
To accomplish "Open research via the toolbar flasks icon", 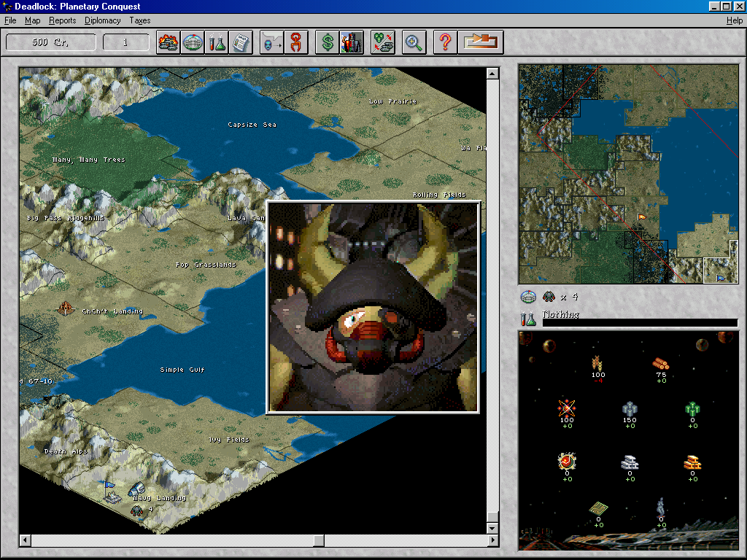I will [x=217, y=42].
